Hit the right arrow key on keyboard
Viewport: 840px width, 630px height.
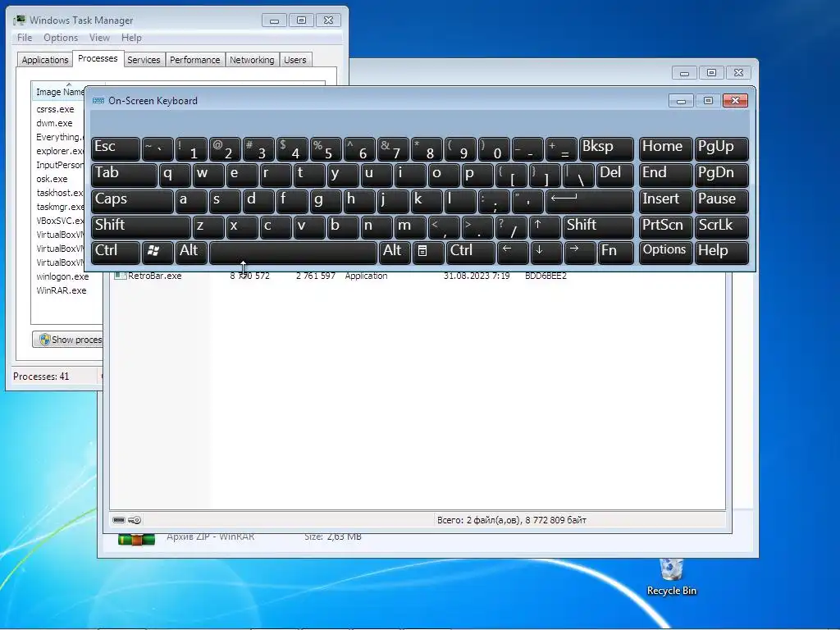tap(580, 253)
